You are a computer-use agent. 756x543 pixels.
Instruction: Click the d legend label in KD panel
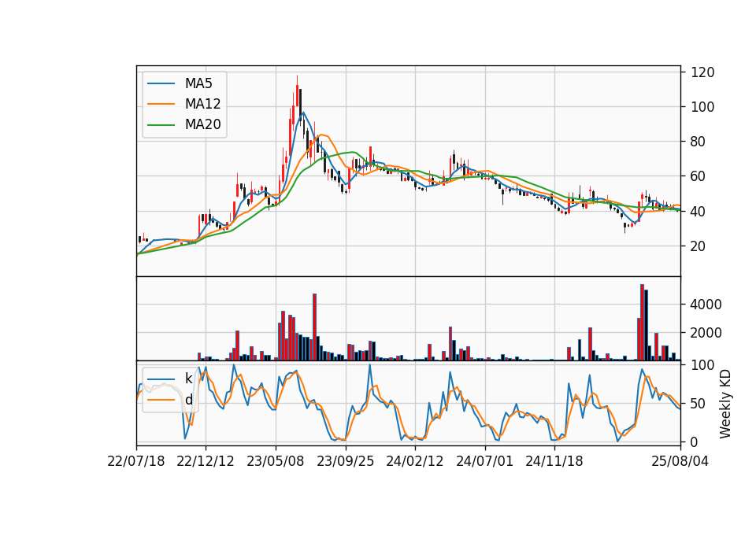[188, 400]
